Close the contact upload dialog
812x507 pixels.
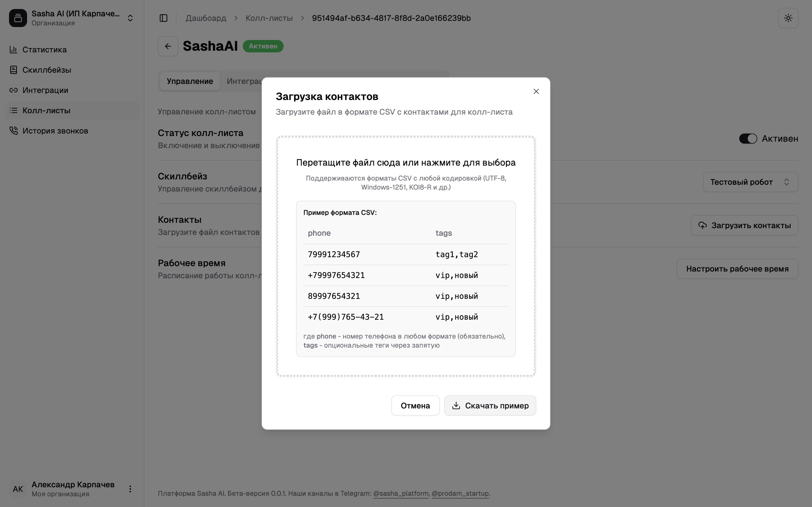(x=536, y=92)
